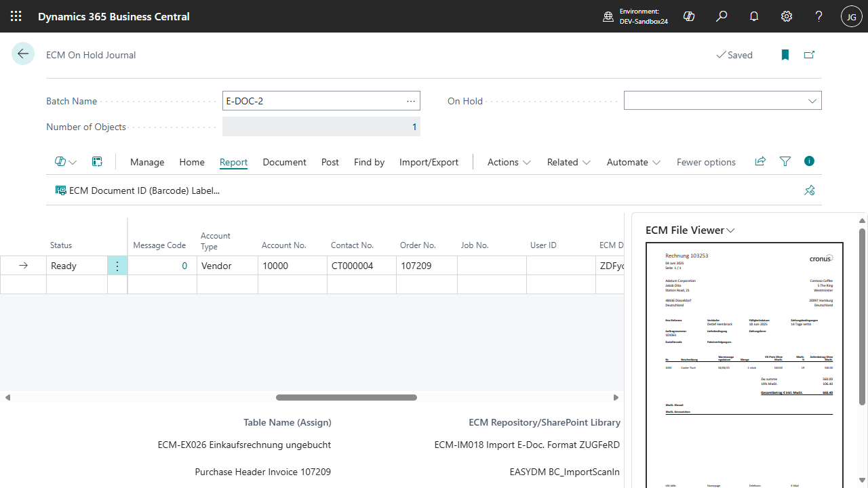Screen dimensions: 868x488
Task: Click the analyze view icon in action bar
Action: click(97, 162)
